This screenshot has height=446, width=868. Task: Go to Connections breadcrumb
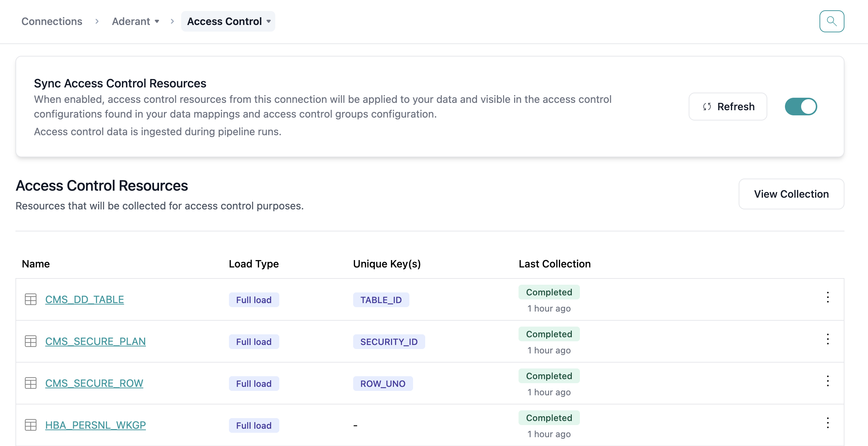tap(52, 21)
